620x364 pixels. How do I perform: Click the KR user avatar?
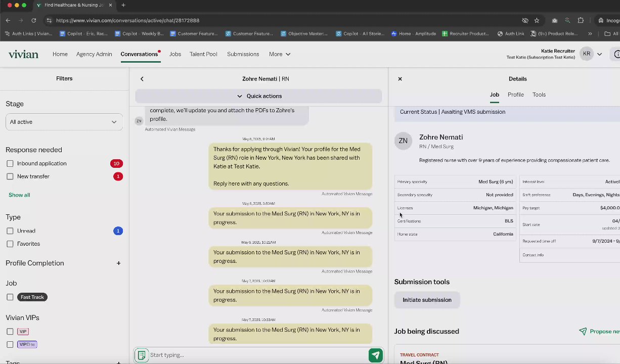587,54
